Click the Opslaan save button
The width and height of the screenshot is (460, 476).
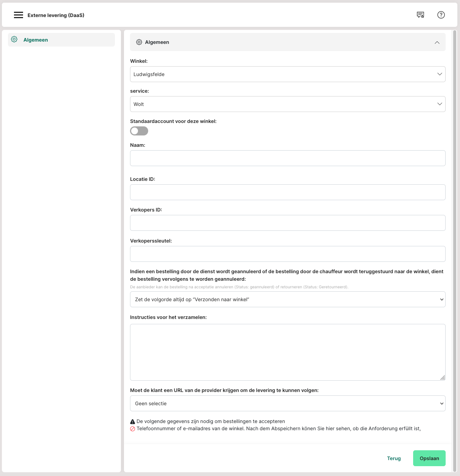(x=429, y=458)
